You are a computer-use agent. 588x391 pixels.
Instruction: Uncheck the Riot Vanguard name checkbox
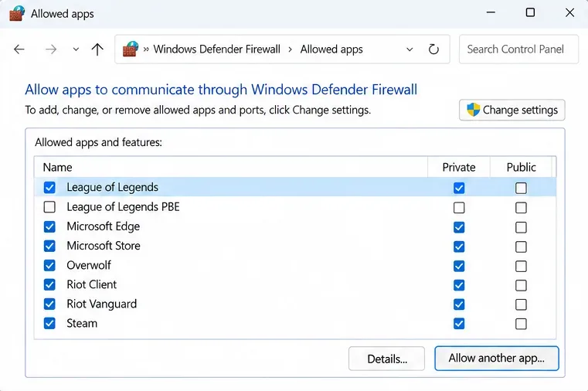click(49, 304)
